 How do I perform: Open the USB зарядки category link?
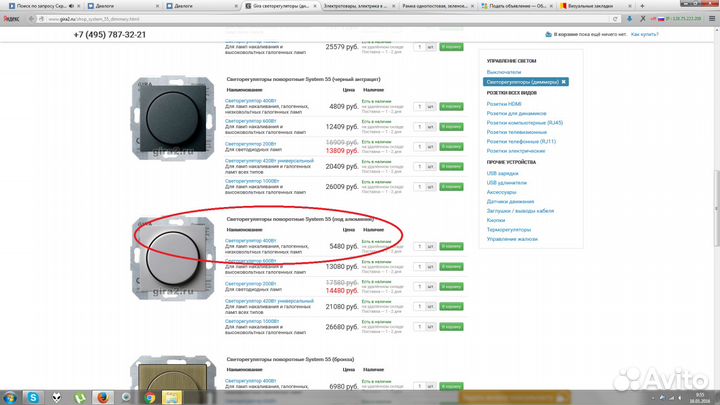tap(505, 172)
